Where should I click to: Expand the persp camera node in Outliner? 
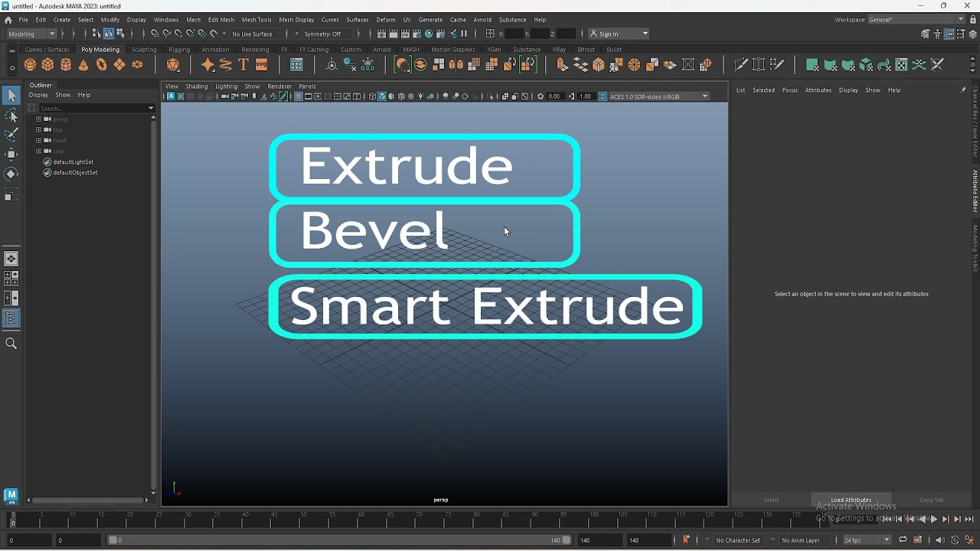(x=38, y=119)
